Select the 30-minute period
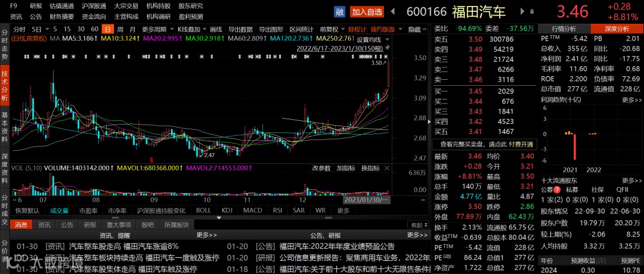The width and height of the screenshot is (644, 274). click(81, 30)
